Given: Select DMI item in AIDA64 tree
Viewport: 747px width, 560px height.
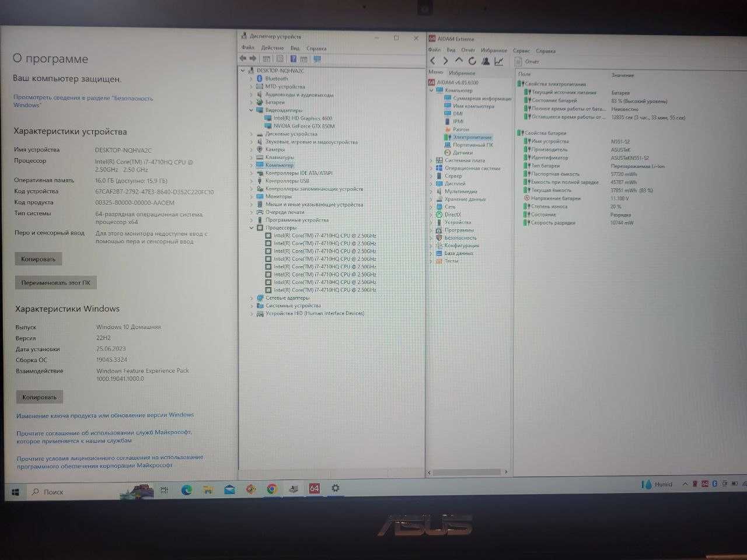Looking at the screenshot, I should coord(458,114).
